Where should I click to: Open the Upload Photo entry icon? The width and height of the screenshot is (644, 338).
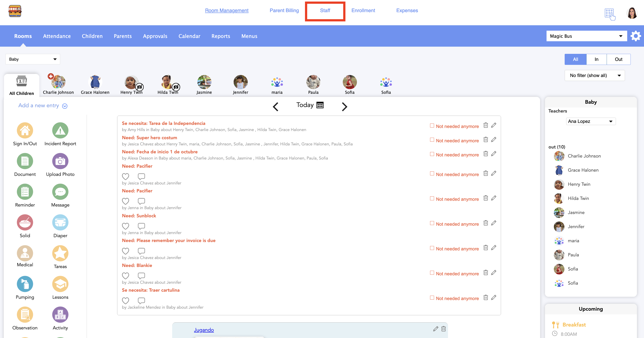(x=60, y=161)
